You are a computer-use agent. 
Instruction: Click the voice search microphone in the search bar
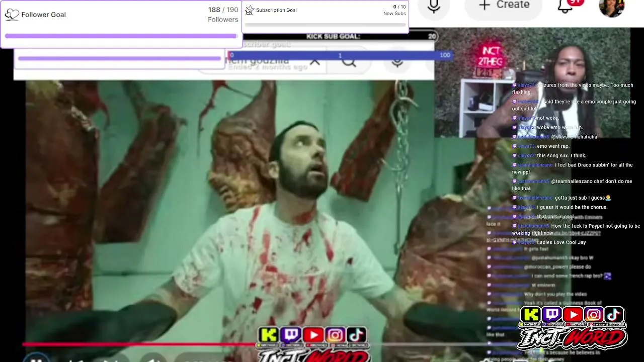tap(397, 62)
